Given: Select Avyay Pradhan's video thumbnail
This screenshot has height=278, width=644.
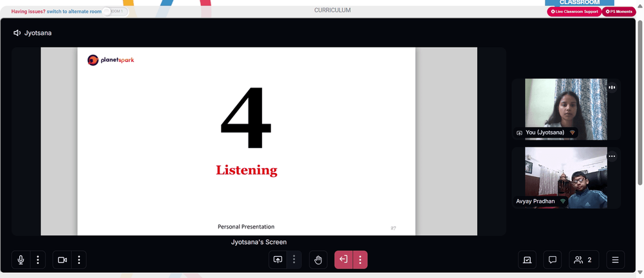Looking at the screenshot, I should click(x=566, y=178).
